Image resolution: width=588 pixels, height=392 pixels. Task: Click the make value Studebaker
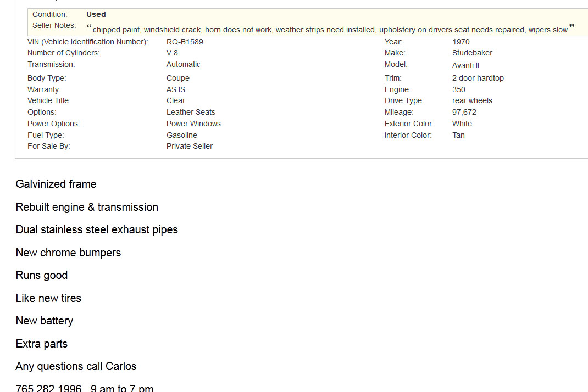[472, 53]
